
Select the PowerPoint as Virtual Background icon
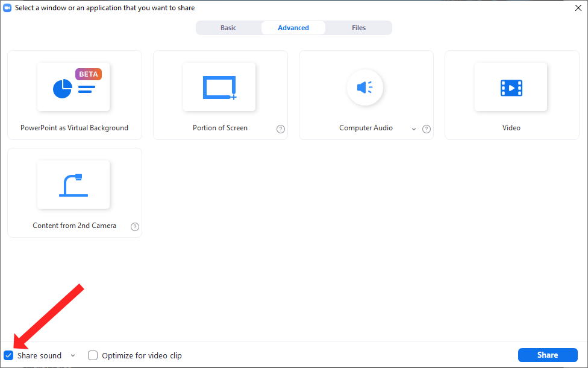[x=73, y=87]
